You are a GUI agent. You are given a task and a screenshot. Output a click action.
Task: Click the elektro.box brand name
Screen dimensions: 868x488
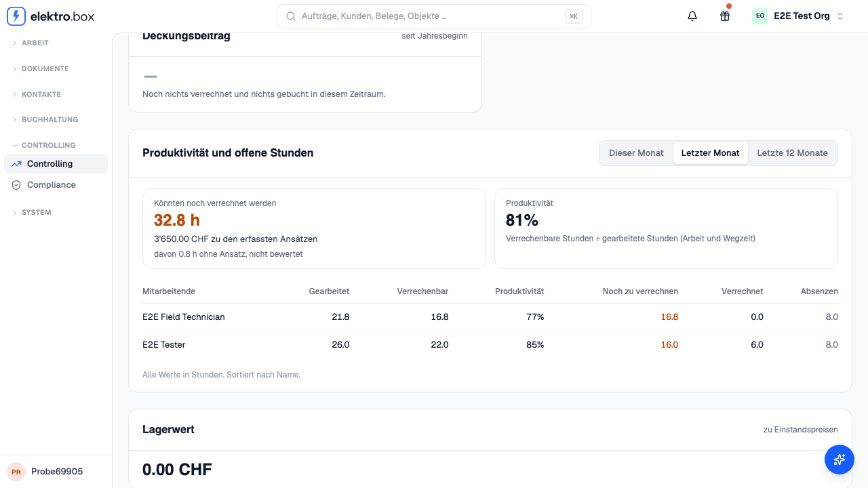62,16
